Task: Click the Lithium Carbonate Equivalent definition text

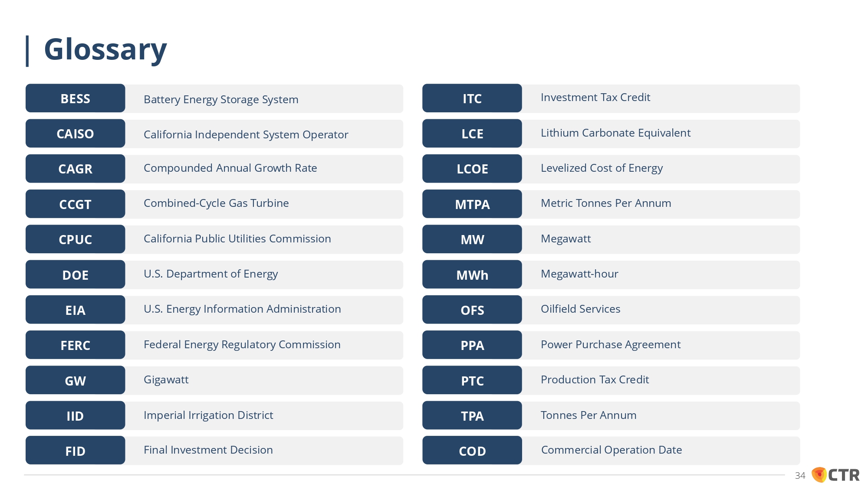Action: coord(615,133)
